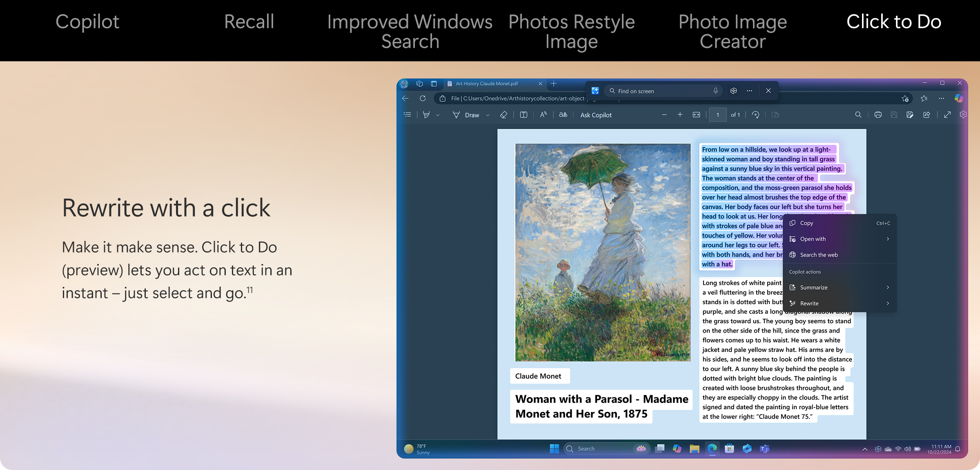Open the table of contents icon
Image resolution: width=980 pixels, height=470 pixels.
click(407, 115)
